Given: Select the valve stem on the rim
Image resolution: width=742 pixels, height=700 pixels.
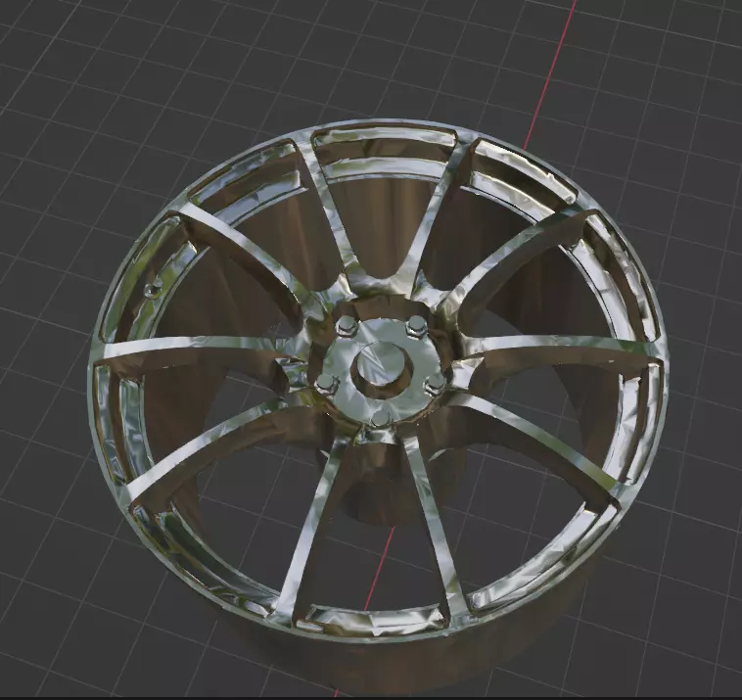Looking at the screenshot, I should click(155, 287).
